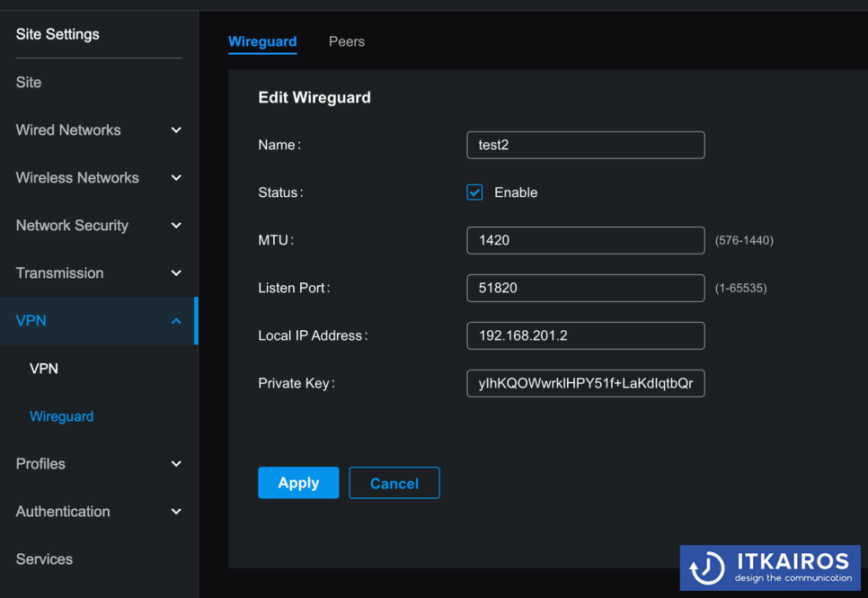Select Wired Networks menu item
Image resolution: width=868 pixels, height=598 pixels.
pyautogui.click(x=68, y=130)
